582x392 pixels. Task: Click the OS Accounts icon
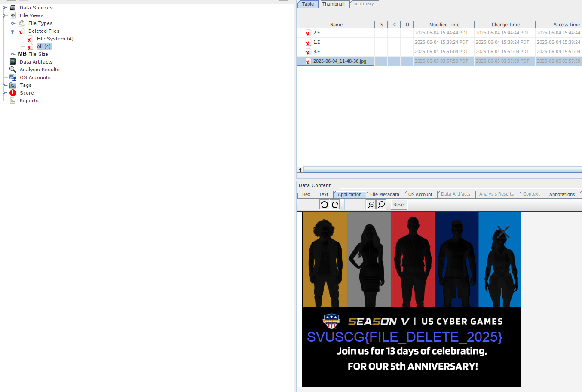point(13,77)
